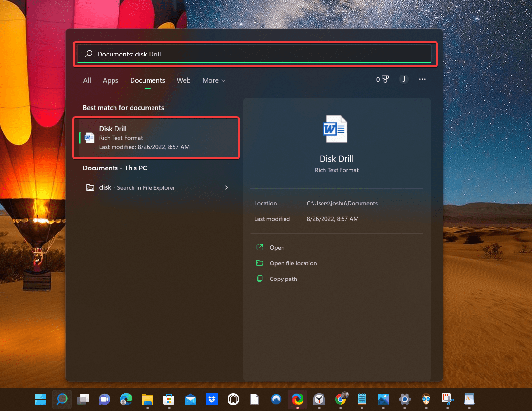The height and width of the screenshot is (411, 532).
Task: Click the magnifier icon in the search box
Action: click(x=89, y=54)
